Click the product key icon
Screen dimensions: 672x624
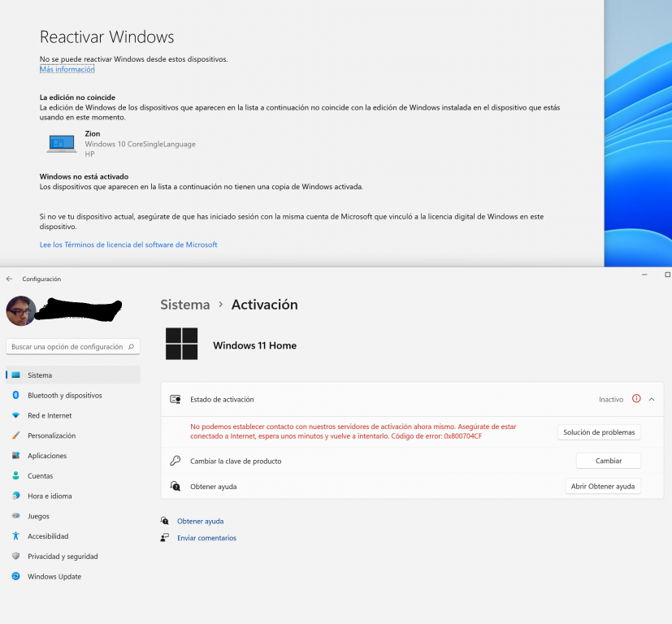tap(176, 461)
